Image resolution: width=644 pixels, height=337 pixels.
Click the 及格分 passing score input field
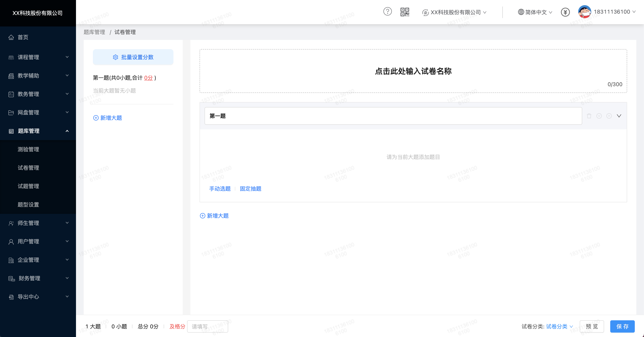[207, 326]
